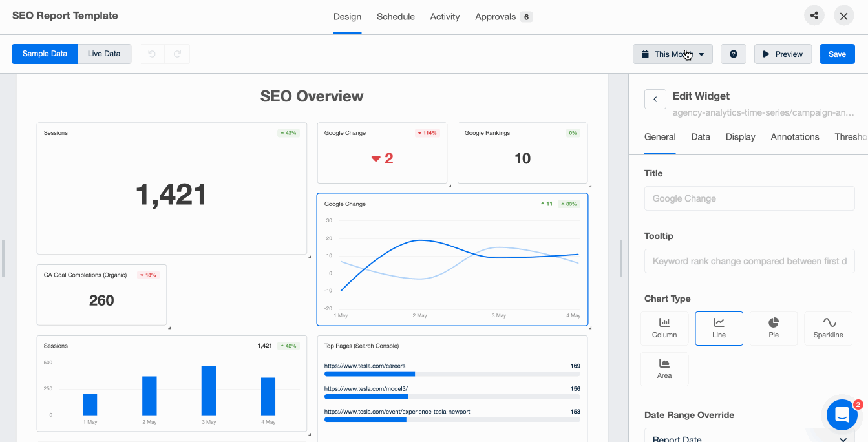The width and height of the screenshot is (868, 442).
Task: Open the Intercom chat bubble
Action: click(841, 414)
